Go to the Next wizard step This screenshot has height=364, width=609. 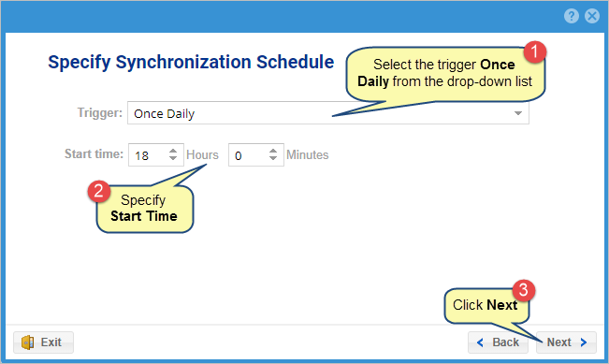[566, 342]
